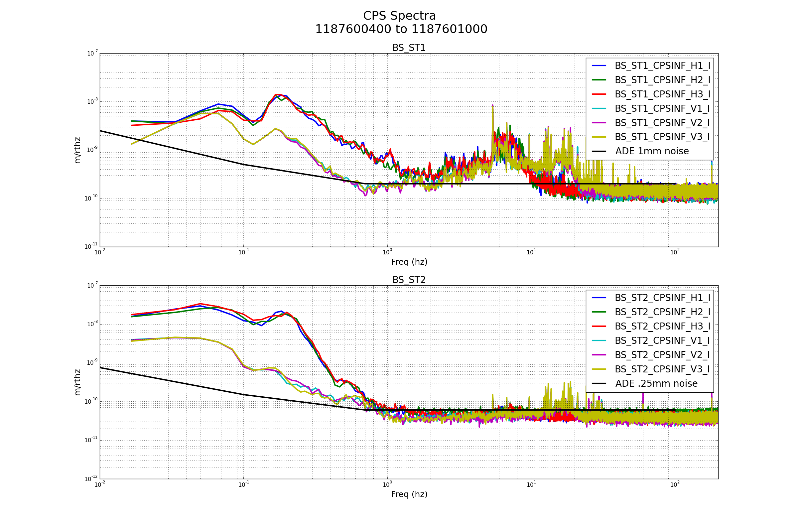Click the BS_ST2_CPSINF_V3_I legend label
Screen dimensions: 798x532
pos(662,369)
